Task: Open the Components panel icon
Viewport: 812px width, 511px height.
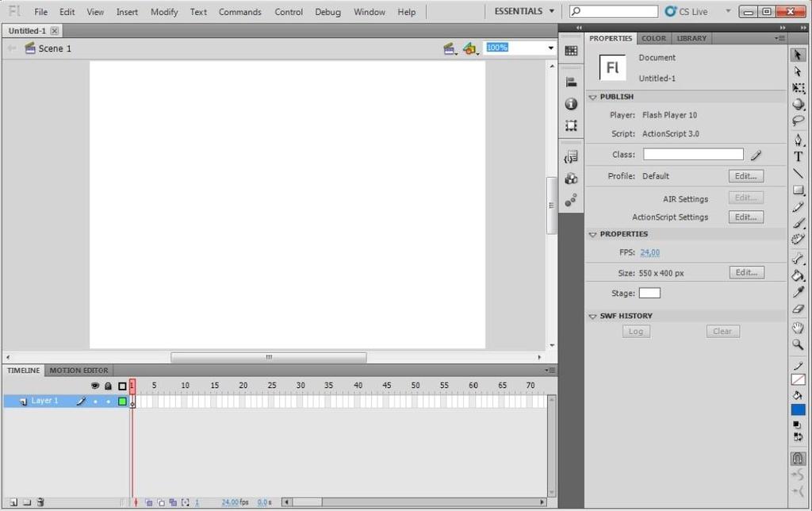Action: click(x=571, y=179)
